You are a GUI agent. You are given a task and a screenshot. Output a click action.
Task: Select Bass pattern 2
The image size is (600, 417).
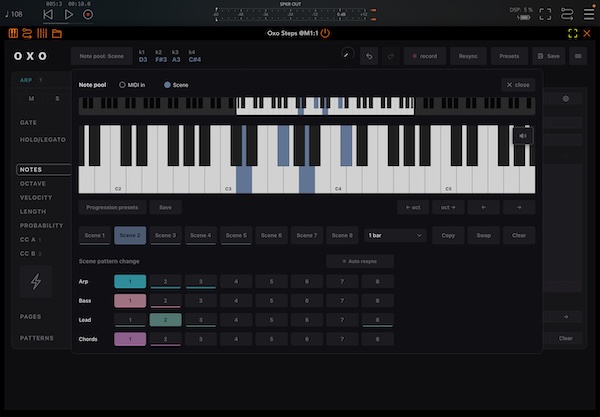[165, 301]
